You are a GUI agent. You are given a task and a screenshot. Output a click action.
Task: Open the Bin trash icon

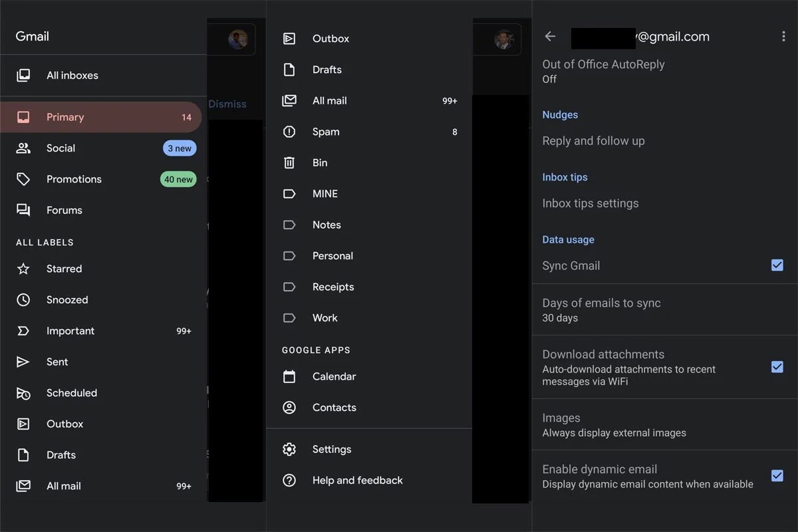coord(289,163)
